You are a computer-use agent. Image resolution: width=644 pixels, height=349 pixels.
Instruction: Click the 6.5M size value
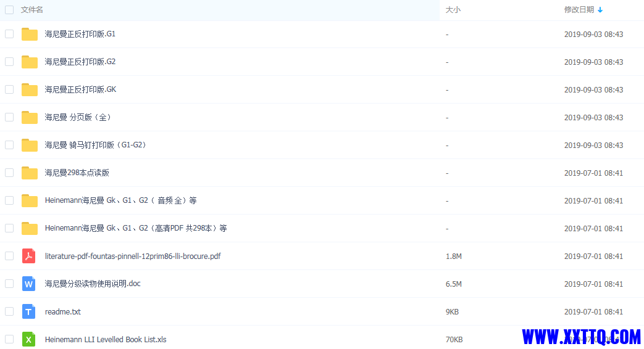(x=454, y=284)
